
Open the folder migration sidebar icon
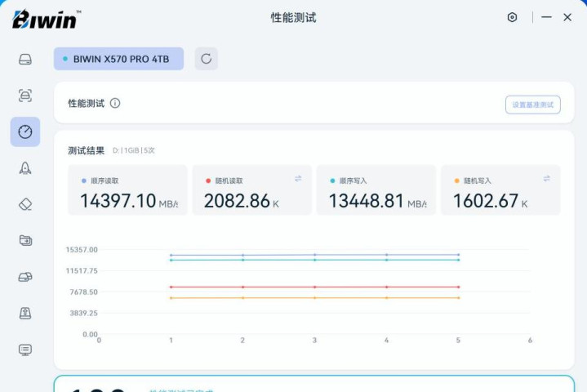(x=25, y=240)
